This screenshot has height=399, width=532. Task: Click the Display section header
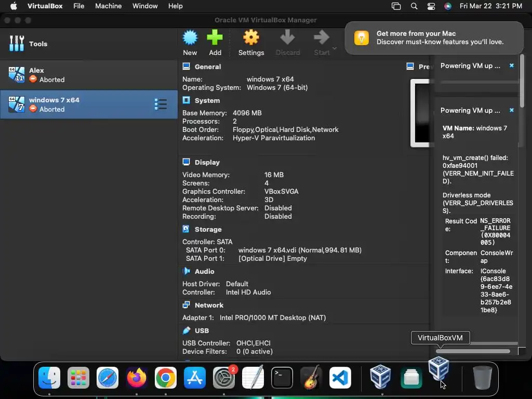tap(207, 163)
